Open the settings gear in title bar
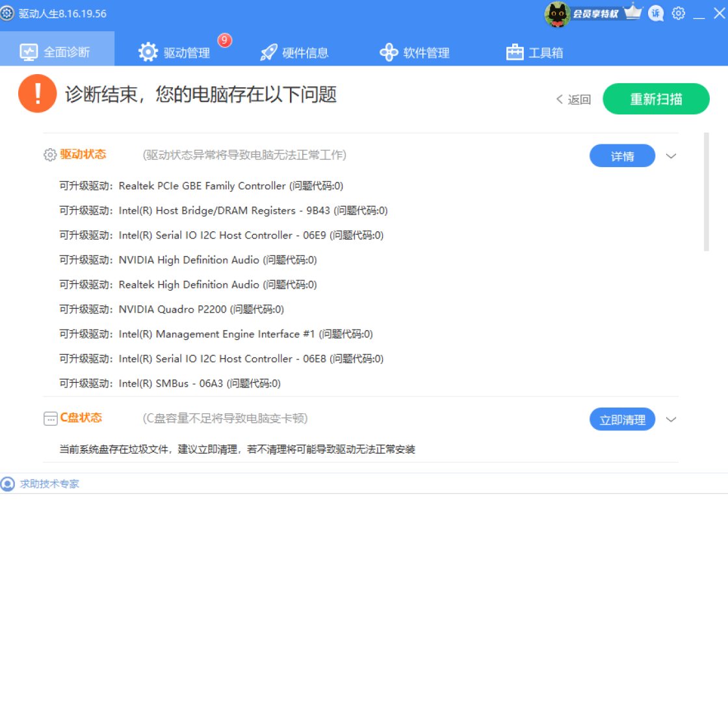728x702 pixels. (679, 13)
